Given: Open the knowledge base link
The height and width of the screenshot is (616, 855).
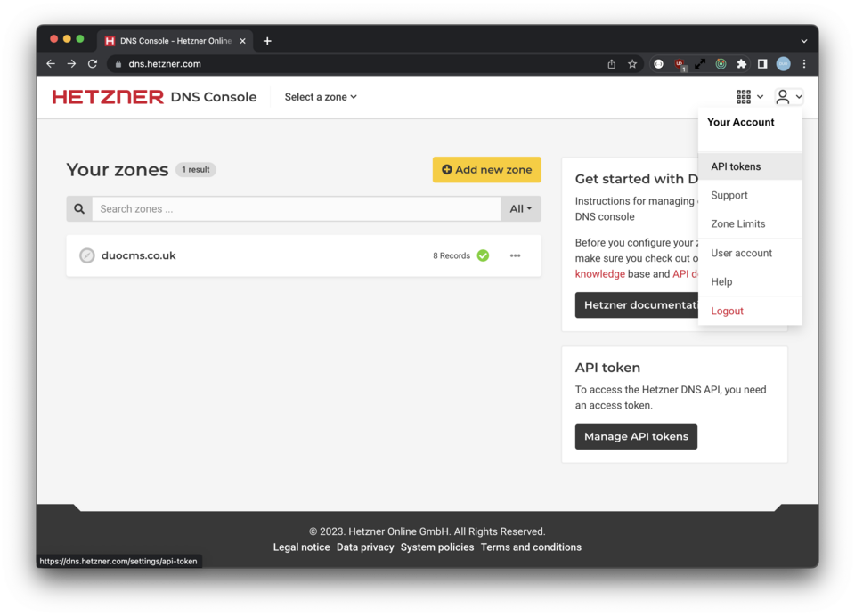Looking at the screenshot, I should pos(599,273).
